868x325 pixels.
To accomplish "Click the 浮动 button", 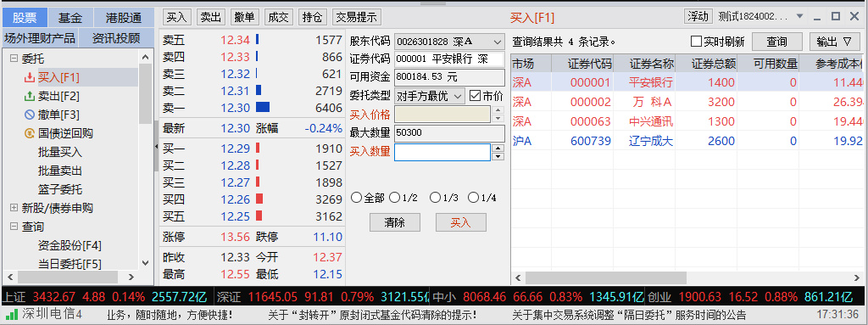I will point(698,16).
